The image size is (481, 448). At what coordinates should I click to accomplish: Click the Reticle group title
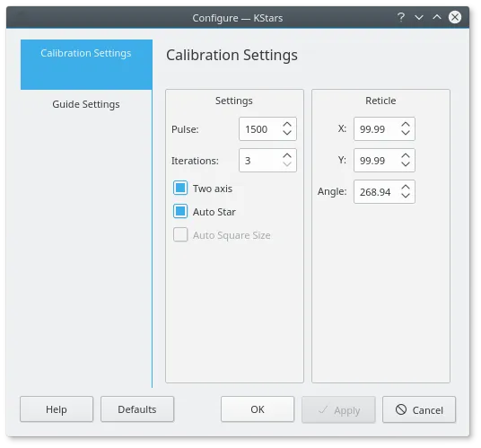(x=380, y=101)
